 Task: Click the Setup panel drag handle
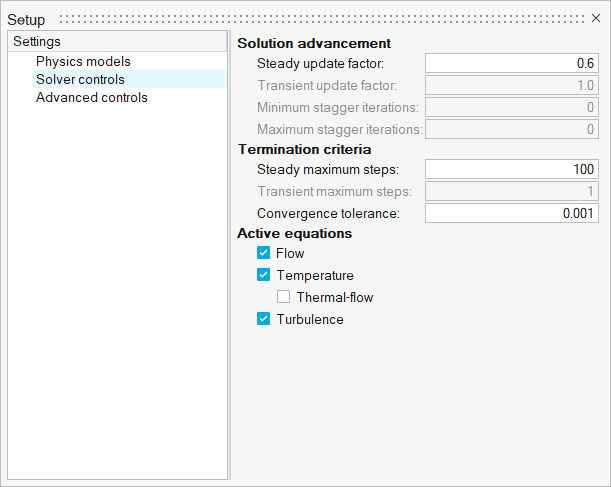click(x=320, y=19)
